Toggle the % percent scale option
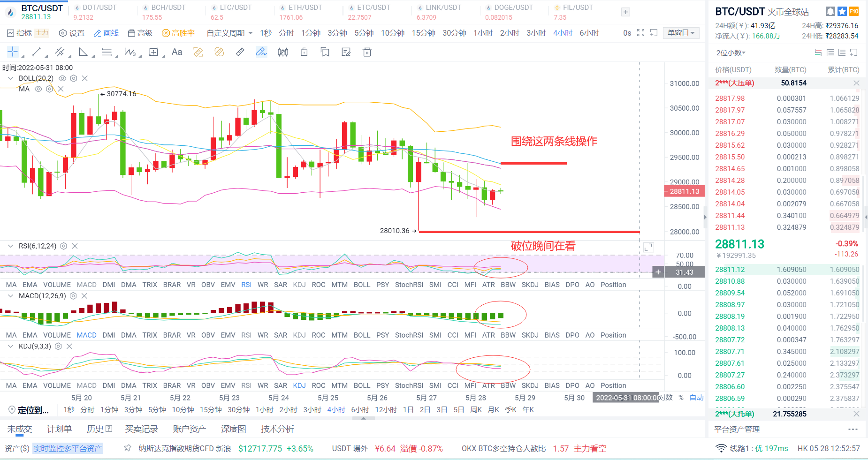Image resolution: width=868 pixels, height=460 pixels. click(x=681, y=398)
